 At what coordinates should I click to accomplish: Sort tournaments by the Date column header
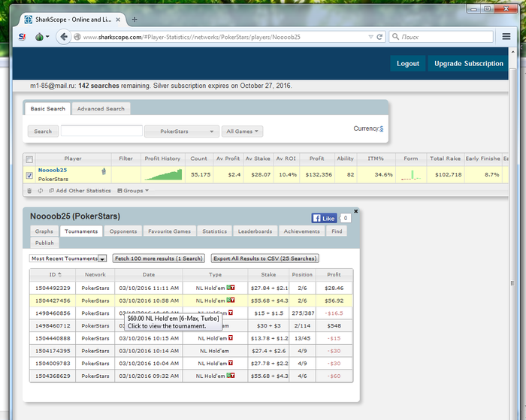point(149,274)
